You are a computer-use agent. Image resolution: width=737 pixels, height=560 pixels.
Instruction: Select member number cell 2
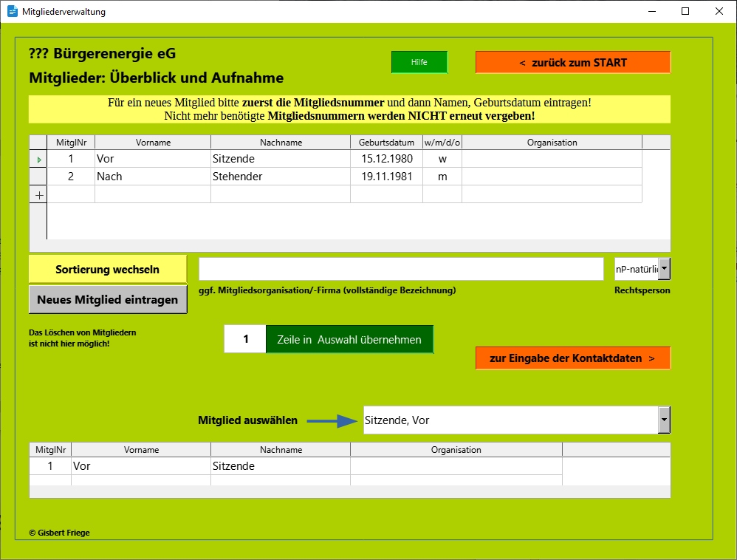[x=71, y=177]
